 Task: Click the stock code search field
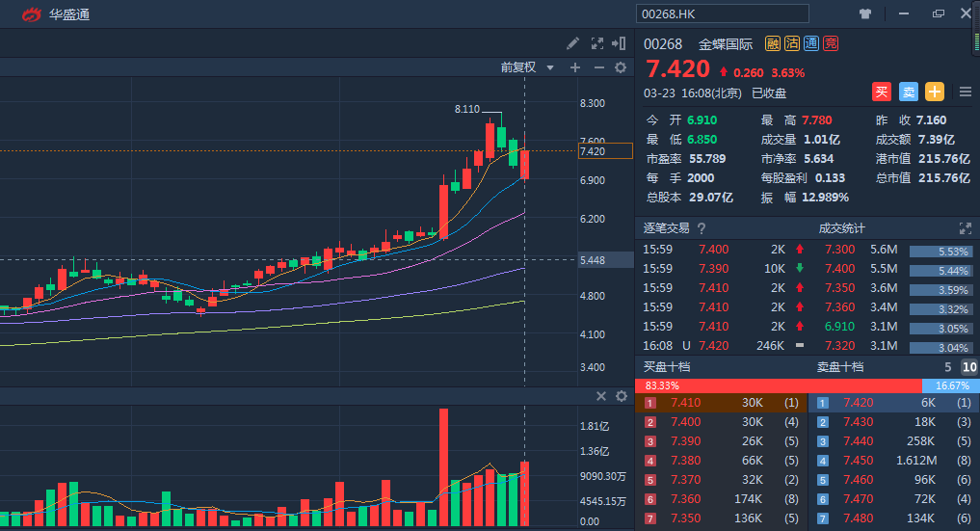click(x=723, y=13)
